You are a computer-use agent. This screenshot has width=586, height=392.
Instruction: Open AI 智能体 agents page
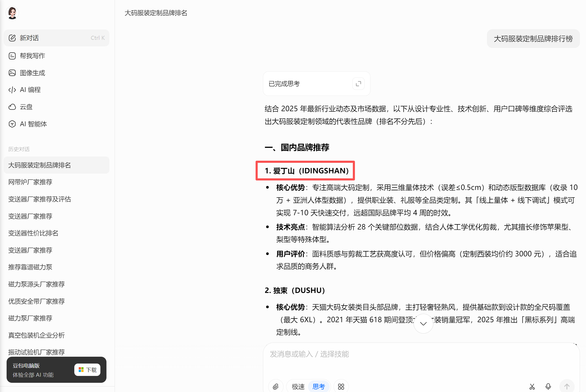(33, 124)
